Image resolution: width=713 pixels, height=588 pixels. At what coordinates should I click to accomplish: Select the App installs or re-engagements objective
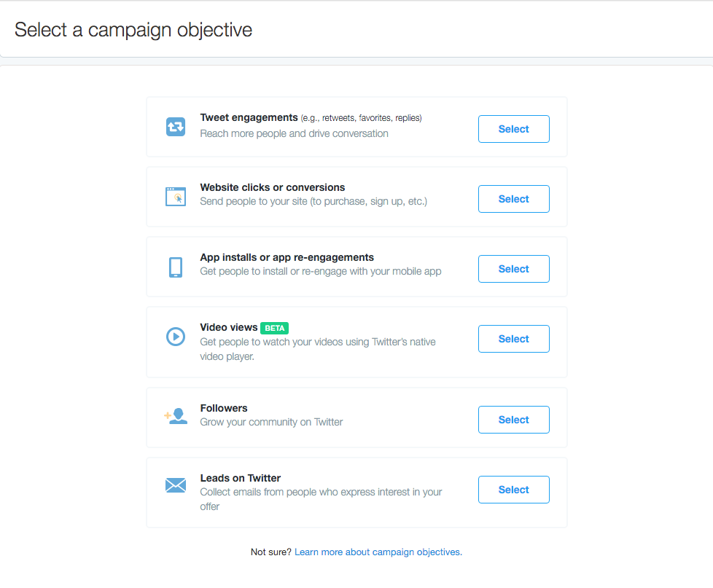pos(514,269)
